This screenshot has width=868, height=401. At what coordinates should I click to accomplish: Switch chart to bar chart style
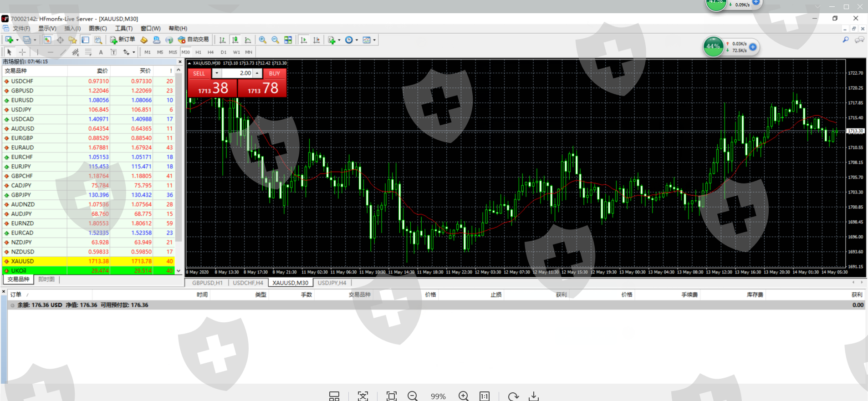pos(222,40)
